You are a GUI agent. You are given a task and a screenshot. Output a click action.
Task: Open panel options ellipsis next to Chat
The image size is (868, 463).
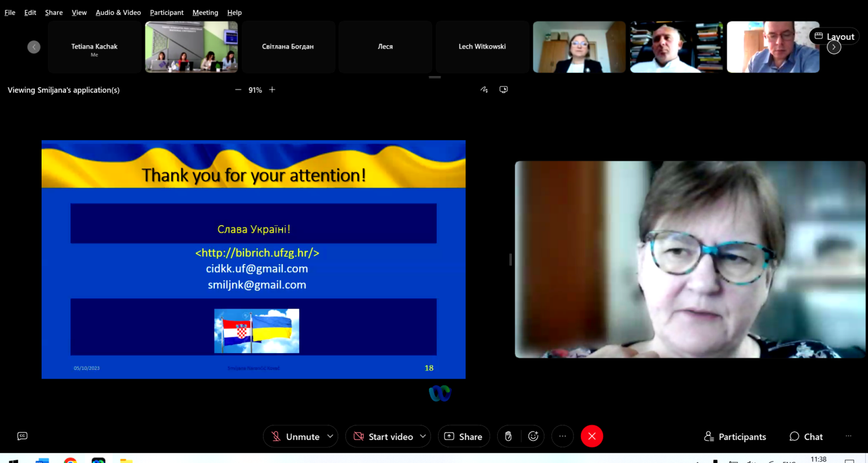(848, 436)
